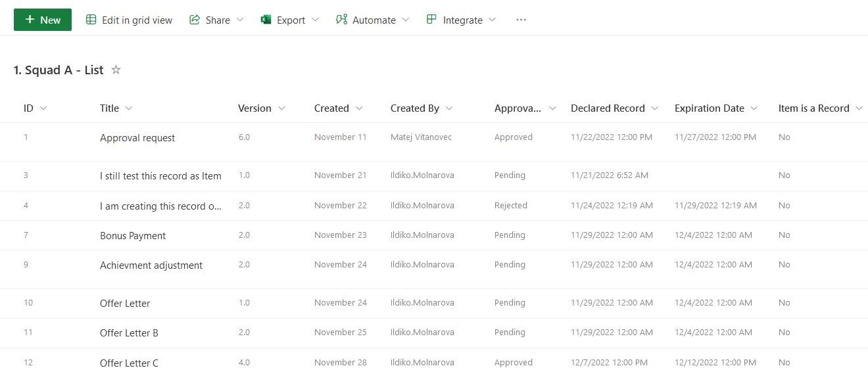
Task: Expand the Automate dropdown chevron
Action: [406, 20]
